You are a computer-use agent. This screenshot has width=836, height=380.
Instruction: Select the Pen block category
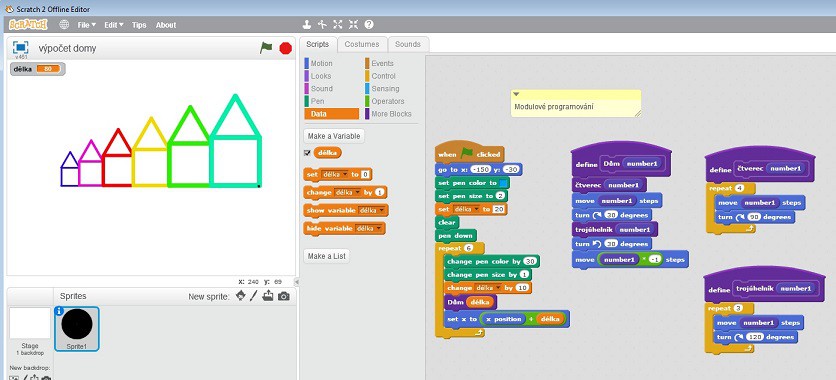[x=317, y=101]
